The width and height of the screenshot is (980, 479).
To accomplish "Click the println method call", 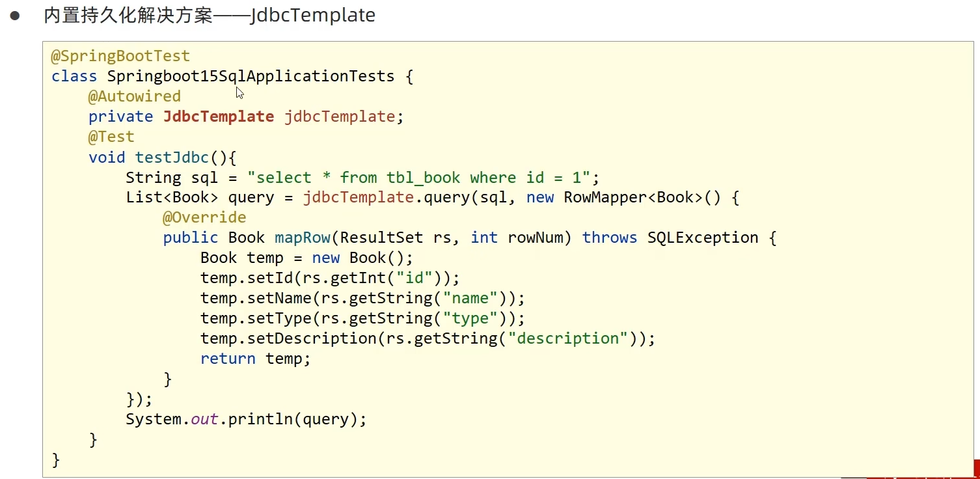I will point(260,419).
